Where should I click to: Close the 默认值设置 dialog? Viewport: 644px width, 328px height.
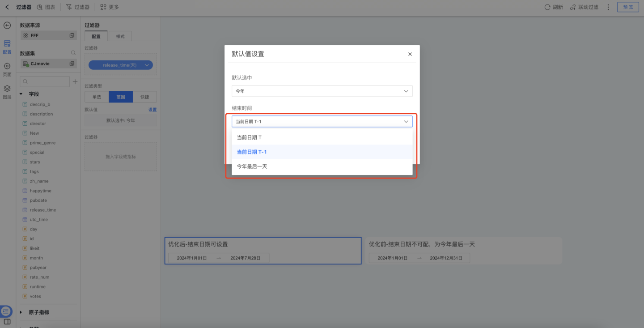coord(410,54)
